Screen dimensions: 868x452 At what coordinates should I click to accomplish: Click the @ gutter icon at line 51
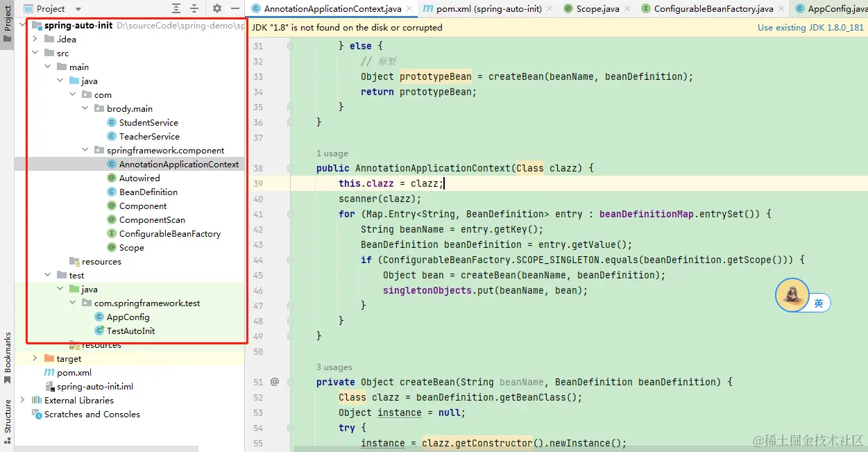coord(275,382)
